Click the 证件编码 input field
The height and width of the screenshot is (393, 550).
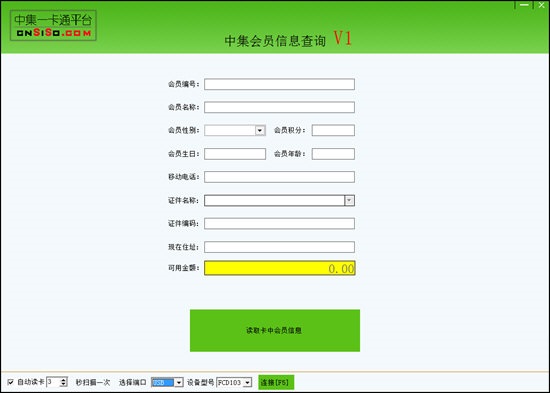tap(279, 224)
